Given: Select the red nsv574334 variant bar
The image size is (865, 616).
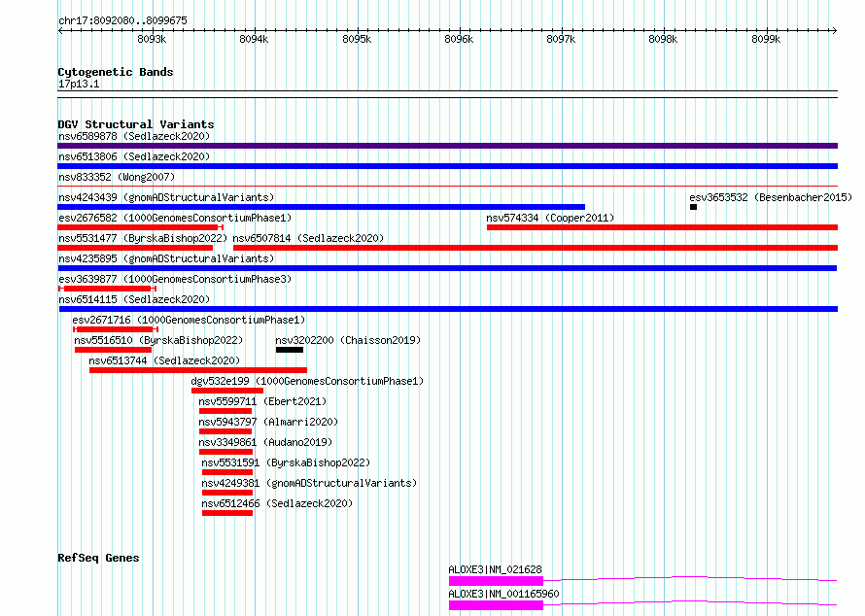Looking at the screenshot, I should (x=662, y=227).
